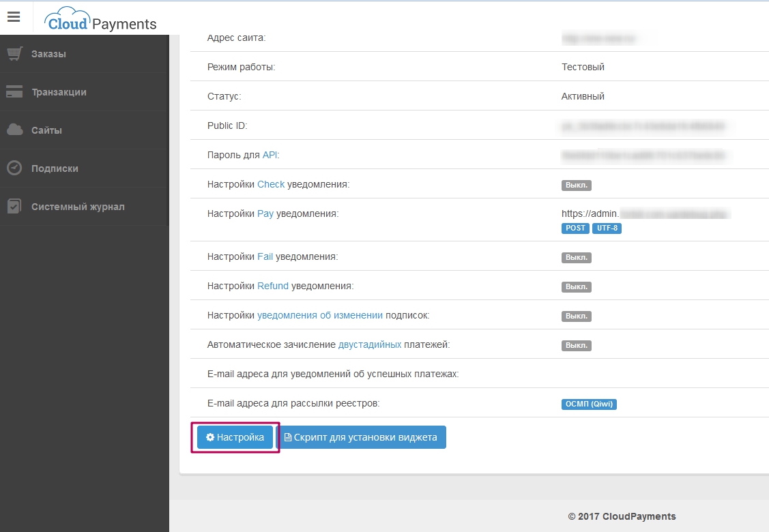Open the API documentation link
Image resolution: width=769 pixels, height=532 pixels.
pos(270,155)
